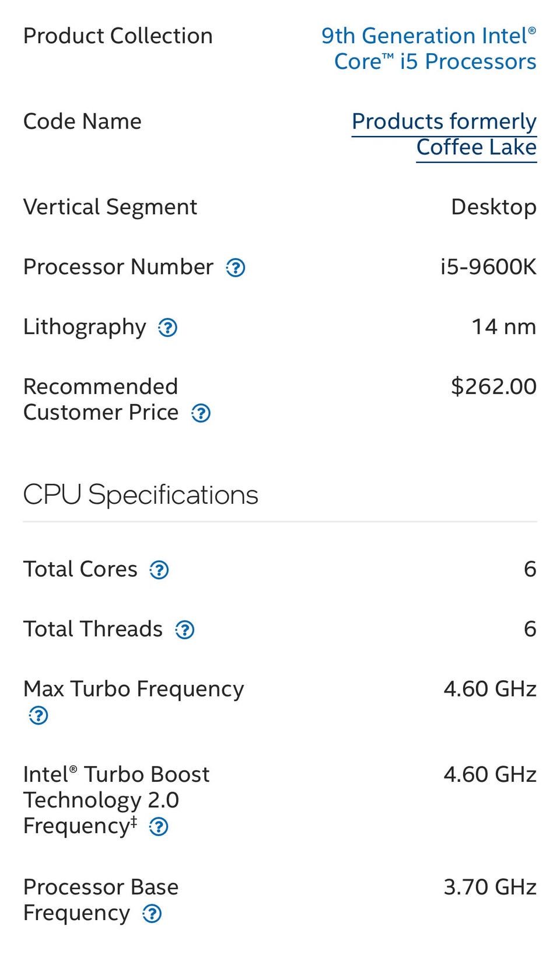Click the 14 nm lithography value
This screenshot has height=961, width=560.
(x=503, y=327)
